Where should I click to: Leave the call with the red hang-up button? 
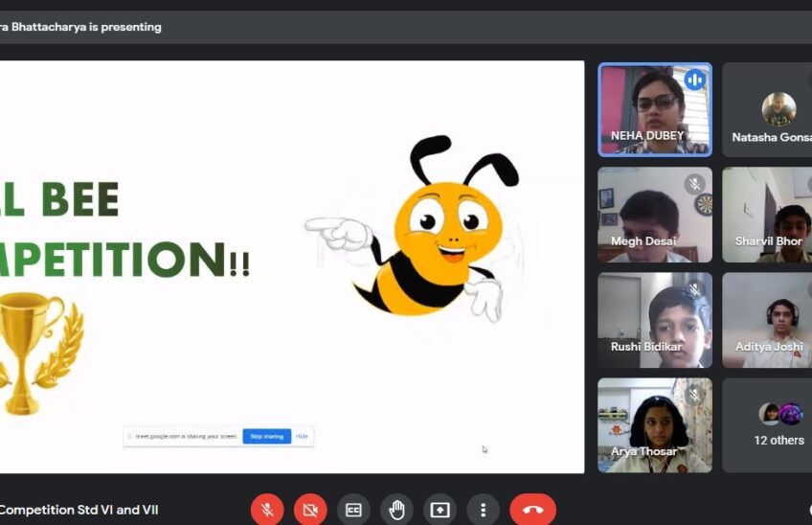click(x=532, y=510)
